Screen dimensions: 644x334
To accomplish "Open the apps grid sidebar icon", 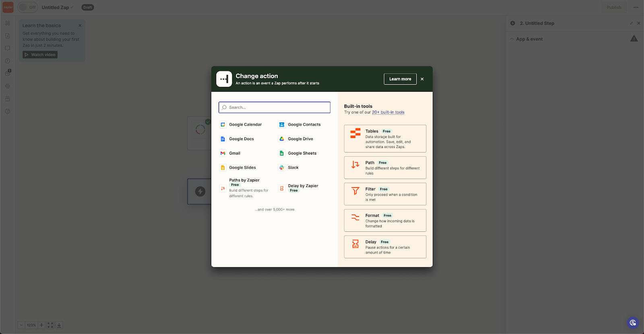I will (x=8, y=23).
